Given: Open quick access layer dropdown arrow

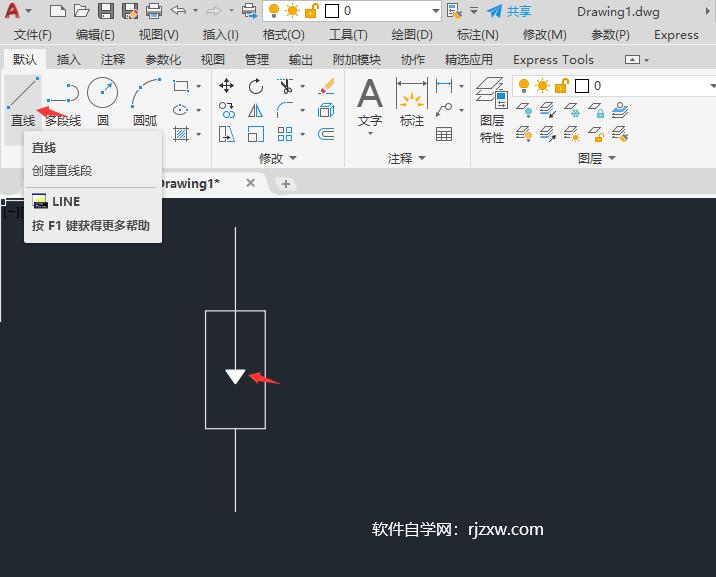Looking at the screenshot, I should point(436,11).
